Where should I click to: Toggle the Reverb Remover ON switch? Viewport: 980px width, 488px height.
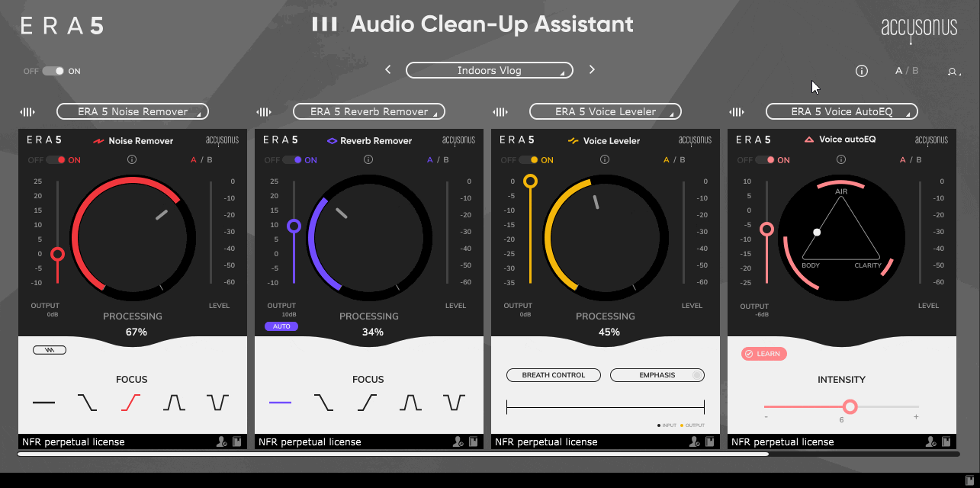click(x=292, y=160)
